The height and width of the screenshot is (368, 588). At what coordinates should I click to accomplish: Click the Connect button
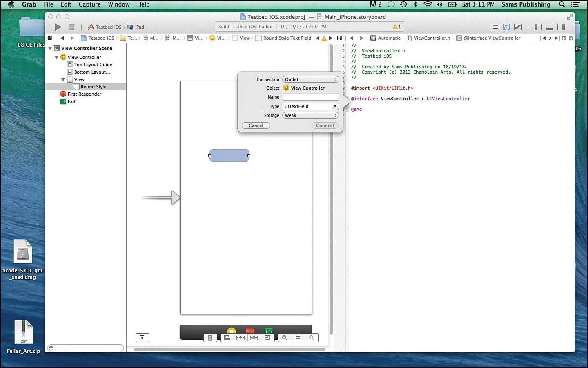325,126
